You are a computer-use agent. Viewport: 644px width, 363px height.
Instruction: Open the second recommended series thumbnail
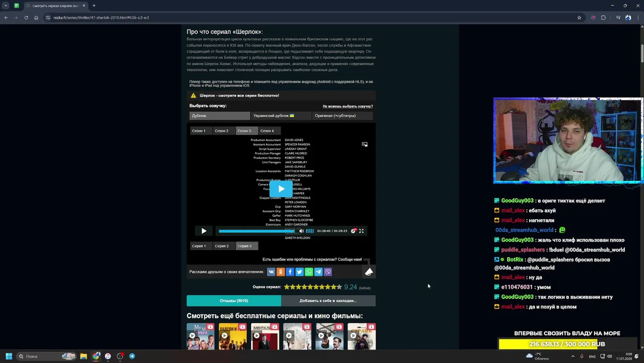click(232, 336)
